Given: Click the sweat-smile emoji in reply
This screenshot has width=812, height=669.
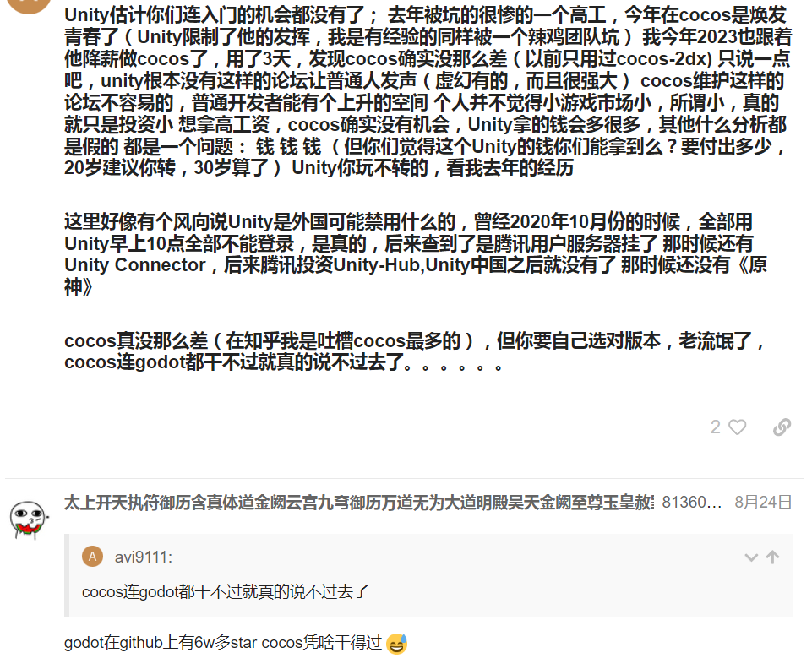Looking at the screenshot, I should [396, 644].
